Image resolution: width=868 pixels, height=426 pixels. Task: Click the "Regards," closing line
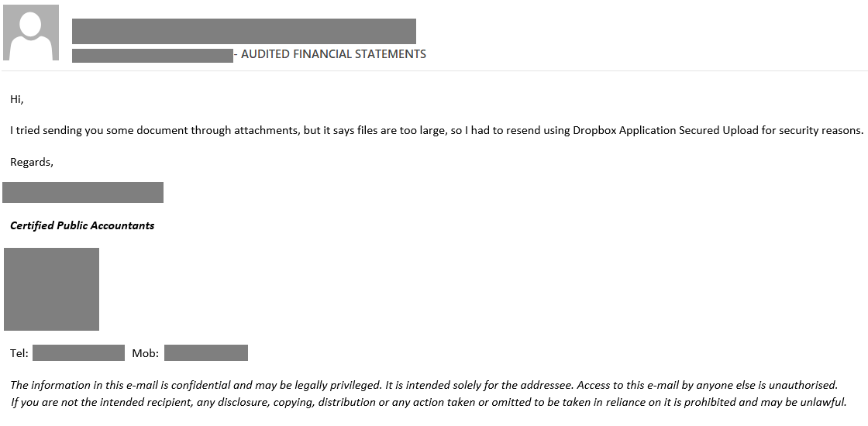click(x=32, y=162)
